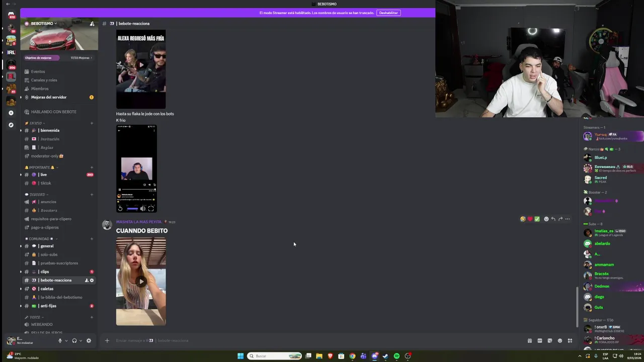The image size is (644, 362).
Task: Collapse the DISCORD category
Action: 37,195
